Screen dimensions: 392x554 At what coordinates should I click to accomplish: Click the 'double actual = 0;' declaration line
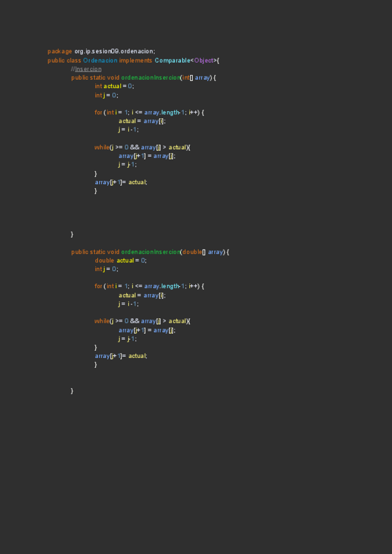click(121, 260)
